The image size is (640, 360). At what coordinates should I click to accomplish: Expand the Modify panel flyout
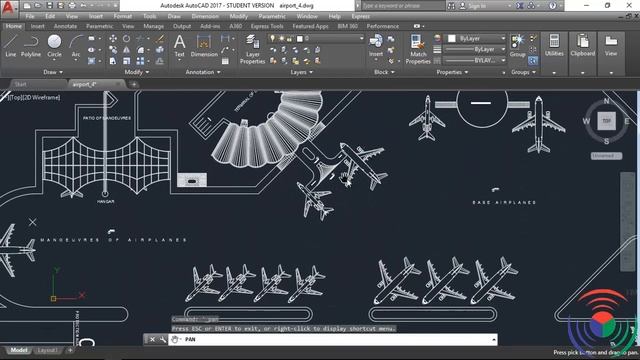(137, 72)
